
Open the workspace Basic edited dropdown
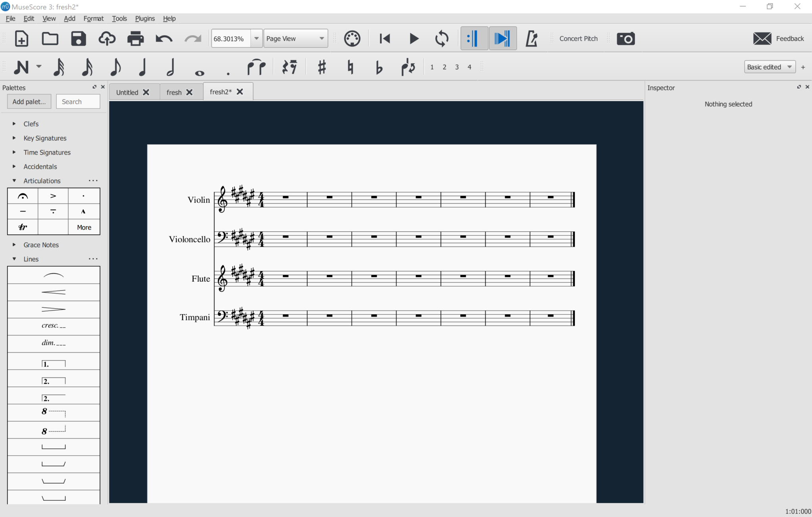tap(769, 67)
